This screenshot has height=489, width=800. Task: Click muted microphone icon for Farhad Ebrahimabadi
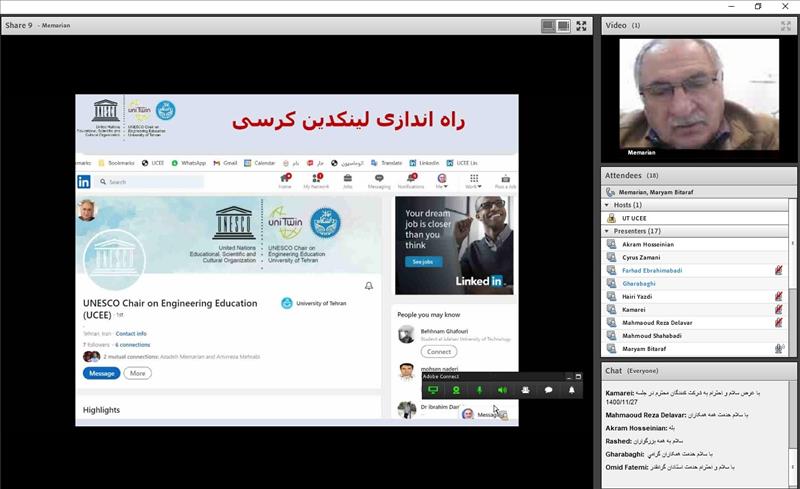coord(779,271)
